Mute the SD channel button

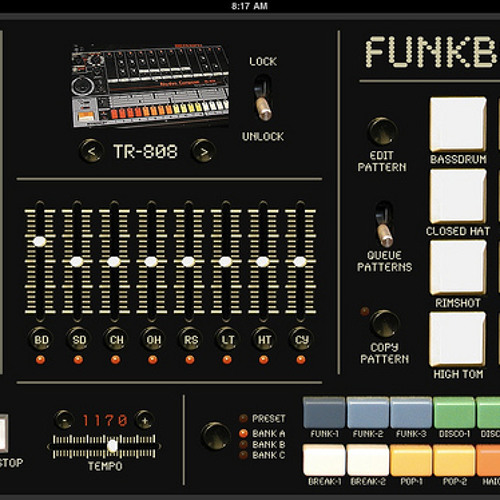[x=79, y=339]
